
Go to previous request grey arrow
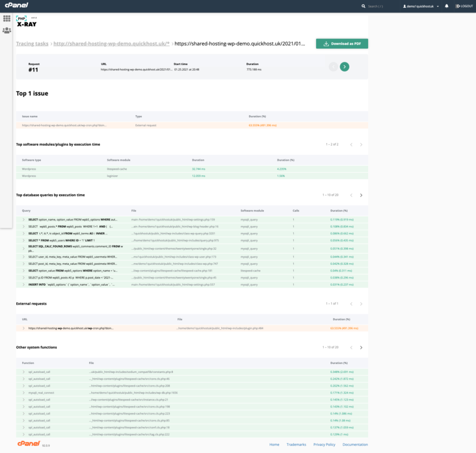point(333,67)
